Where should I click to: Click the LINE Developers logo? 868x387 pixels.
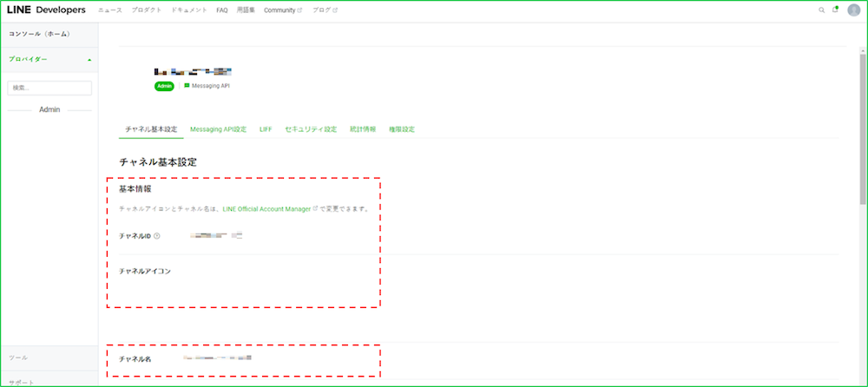(x=46, y=10)
